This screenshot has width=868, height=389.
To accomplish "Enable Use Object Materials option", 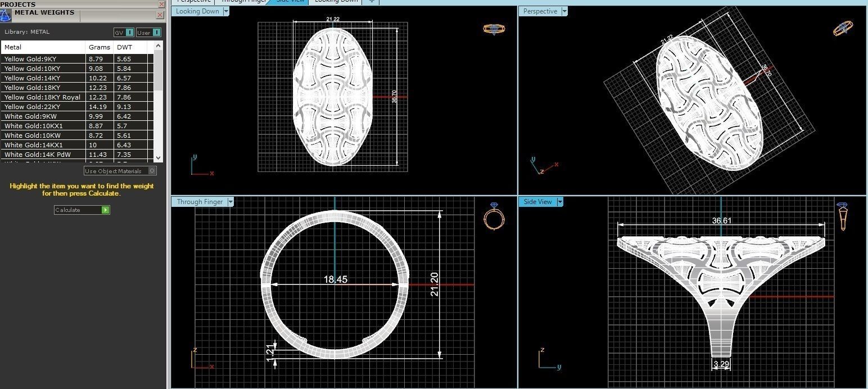I will tap(120, 171).
